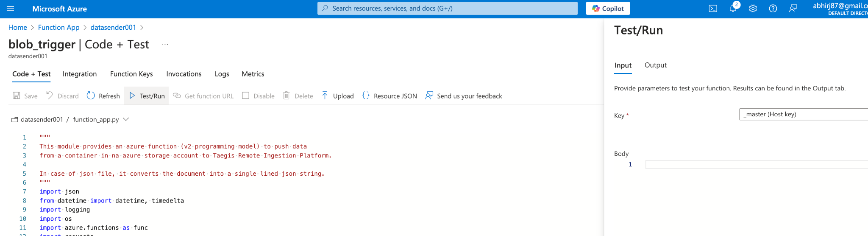Click the Save toolbar button
Screen dimensions: 868x236
coord(25,96)
